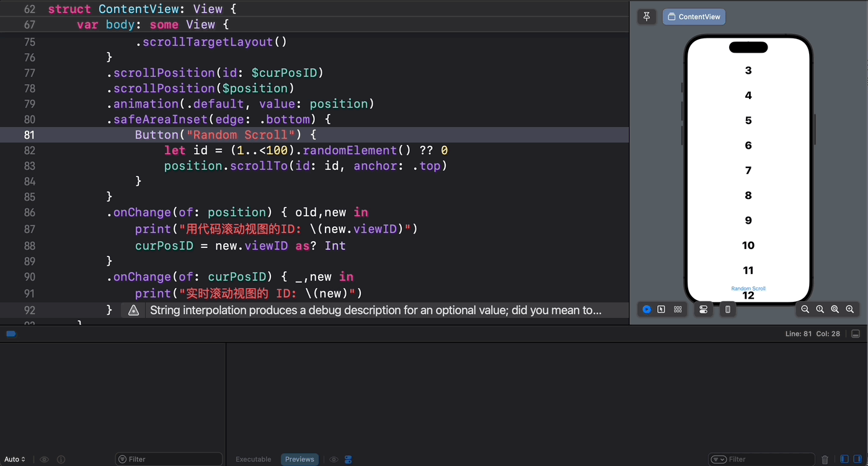Open the Auto variables dropdown
This screenshot has height=466, width=868.
(x=15, y=459)
